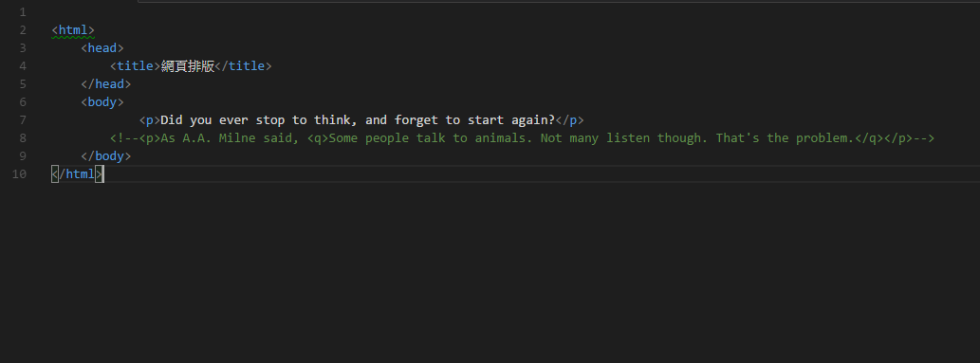This screenshot has height=363, width=980.
Task: Click the opening q tag inside comment
Action: [318, 138]
